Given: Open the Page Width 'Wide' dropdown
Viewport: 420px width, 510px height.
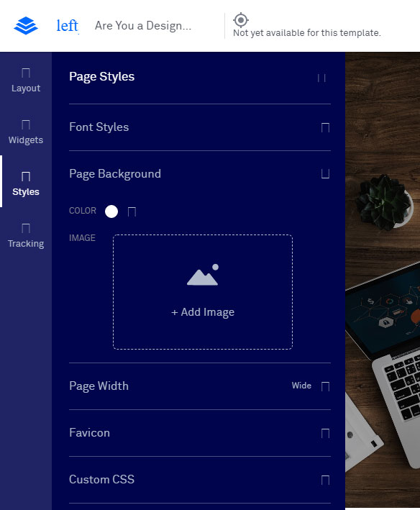Looking at the screenshot, I should click(311, 386).
